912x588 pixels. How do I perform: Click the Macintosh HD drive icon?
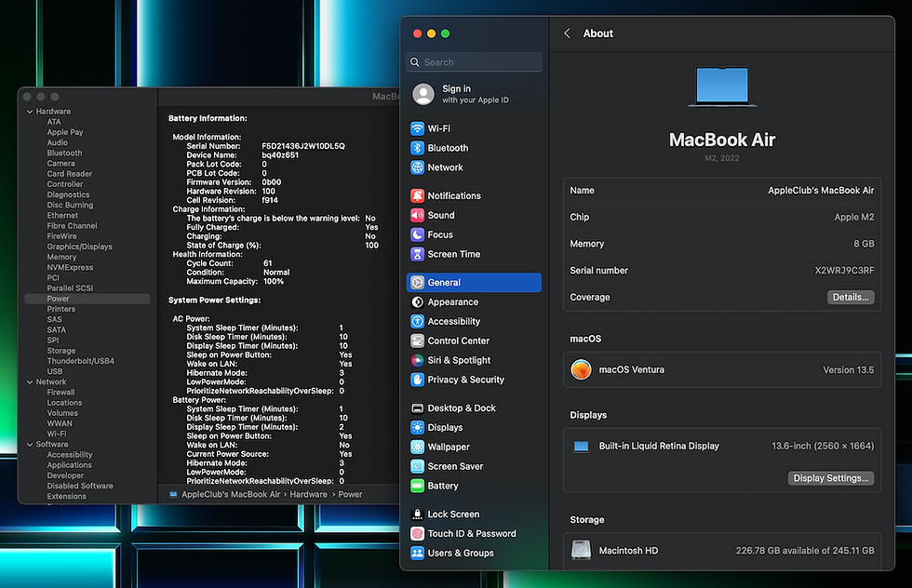[581, 550]
